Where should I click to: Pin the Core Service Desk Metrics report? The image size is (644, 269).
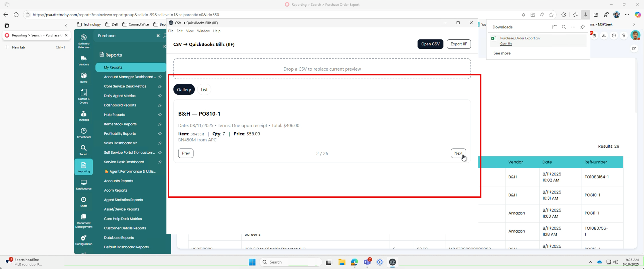click(x=160, y=86)
